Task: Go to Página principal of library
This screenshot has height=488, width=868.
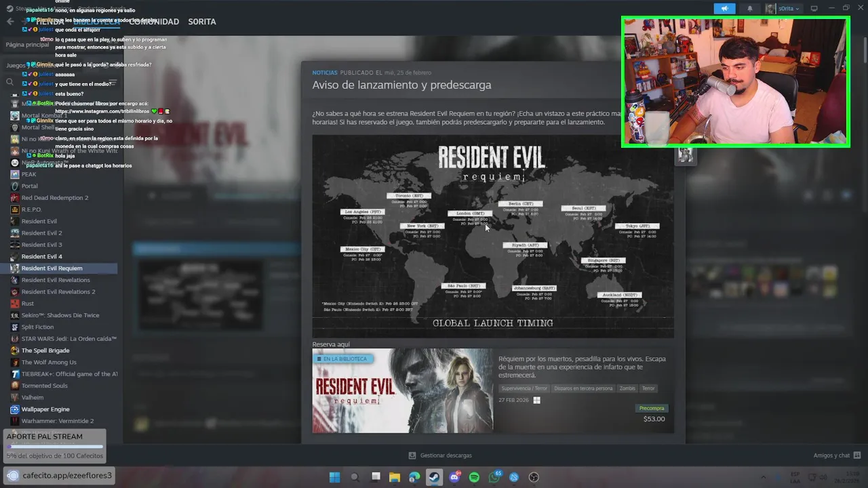Action: (27, 45)
